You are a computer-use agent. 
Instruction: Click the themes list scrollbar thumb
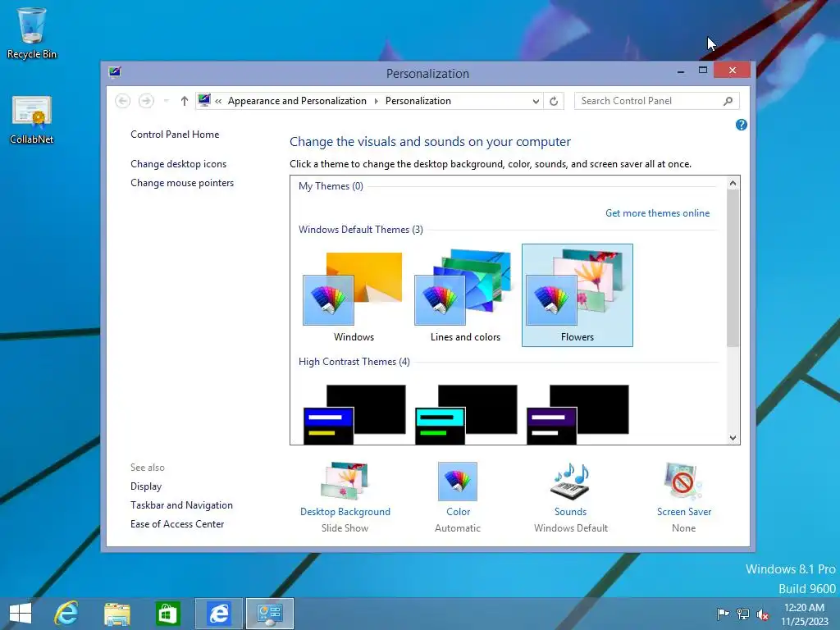pos(733,268)
